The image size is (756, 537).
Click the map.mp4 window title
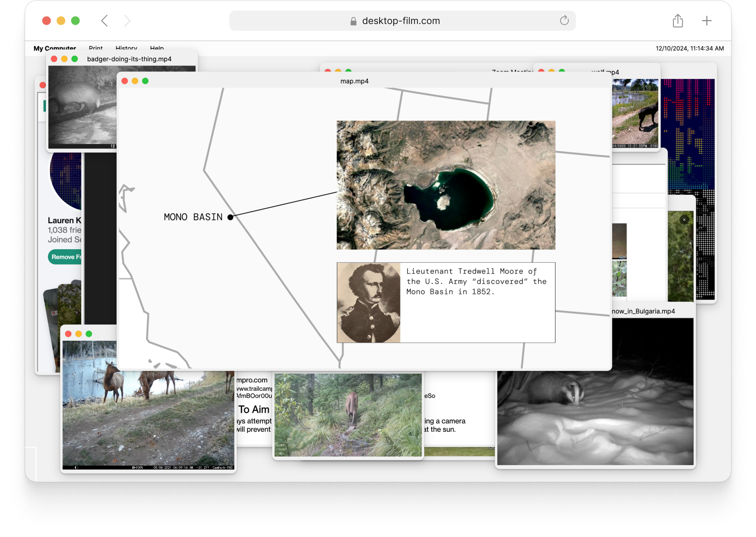pos(354,81)
